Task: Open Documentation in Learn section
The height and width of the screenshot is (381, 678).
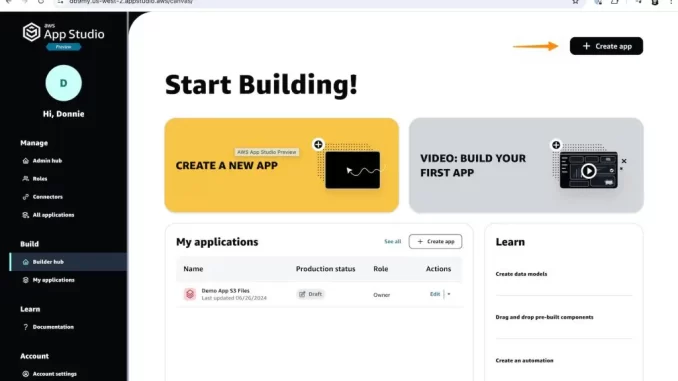Action: (x=53, y=327)
